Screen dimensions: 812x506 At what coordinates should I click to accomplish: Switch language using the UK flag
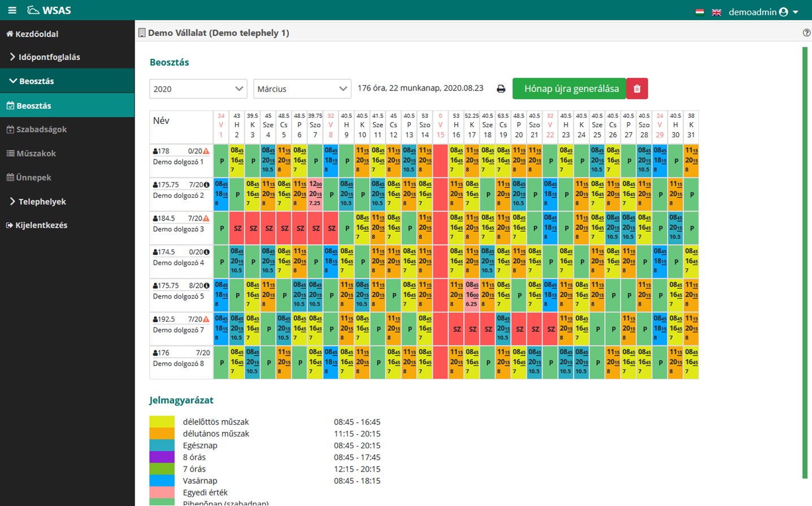(x=717, y=12)
